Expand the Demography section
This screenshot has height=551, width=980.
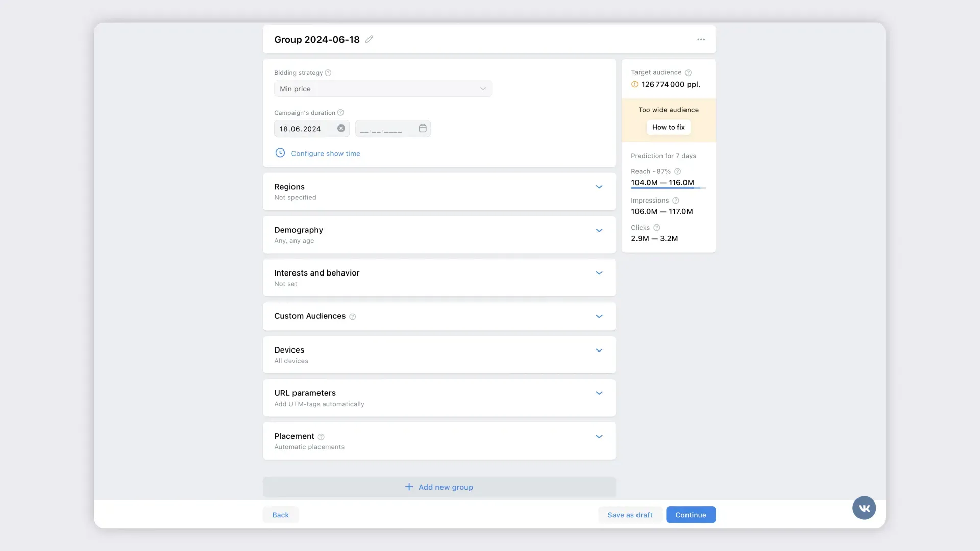(x=599, y=230)
